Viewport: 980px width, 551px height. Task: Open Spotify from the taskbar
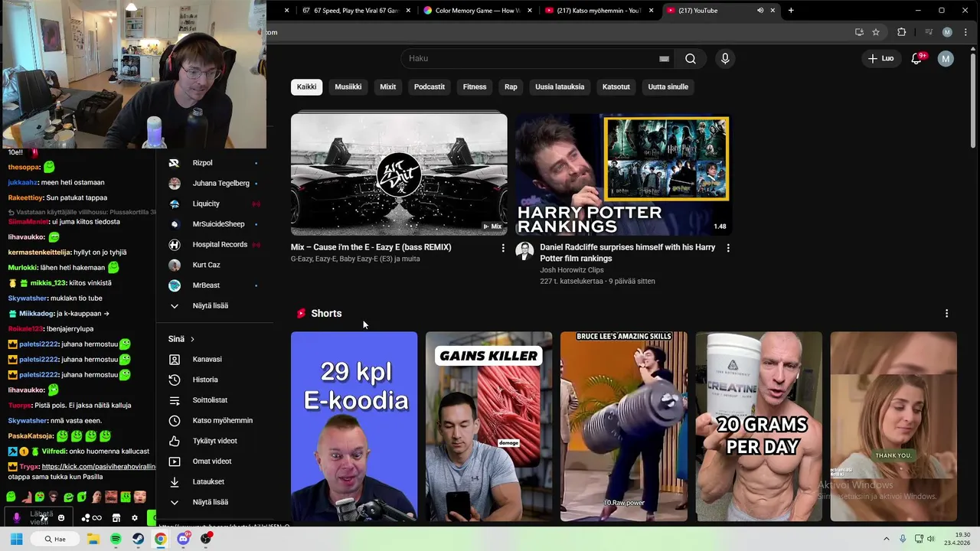pos(116,539)
